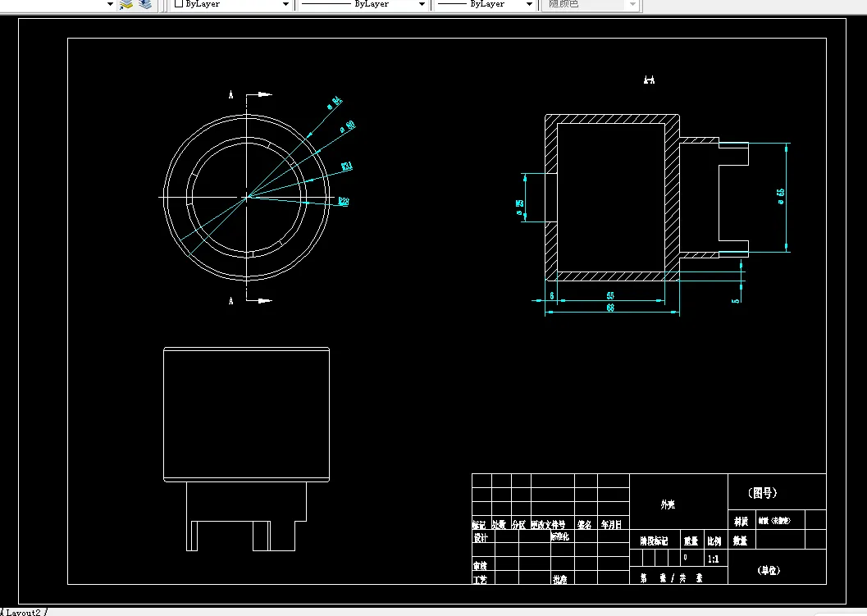Select the 工艺 row label
Viewport: 867px width, 616px height.
point(480,580)
